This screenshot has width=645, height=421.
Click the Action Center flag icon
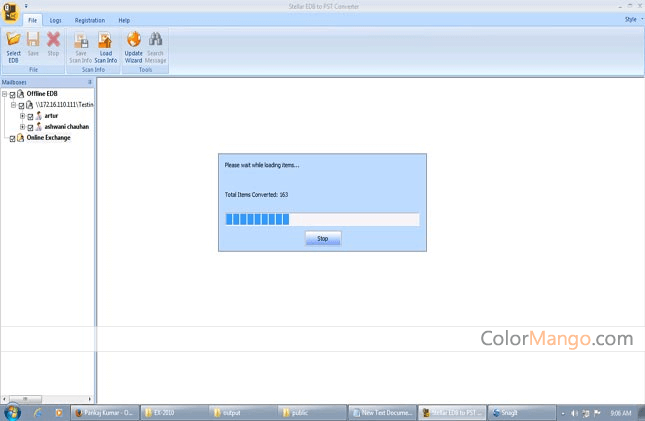[x=597, y=413]
